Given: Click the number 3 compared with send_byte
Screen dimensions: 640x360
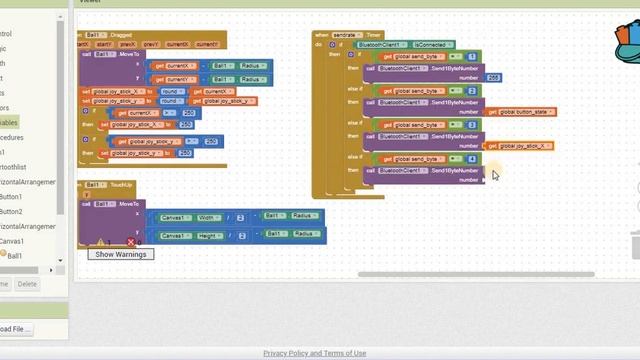Looking at the screenshot, I should [x=472, y=125].
